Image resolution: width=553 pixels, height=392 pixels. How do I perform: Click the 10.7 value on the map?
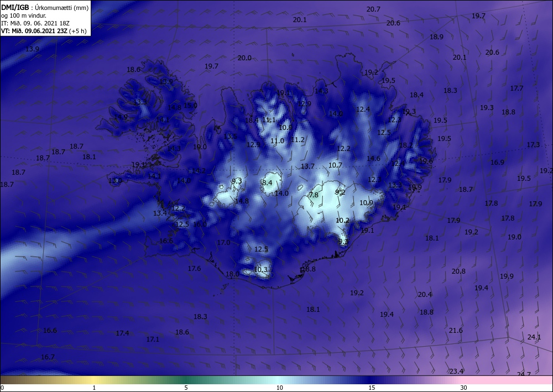[336, 165]
